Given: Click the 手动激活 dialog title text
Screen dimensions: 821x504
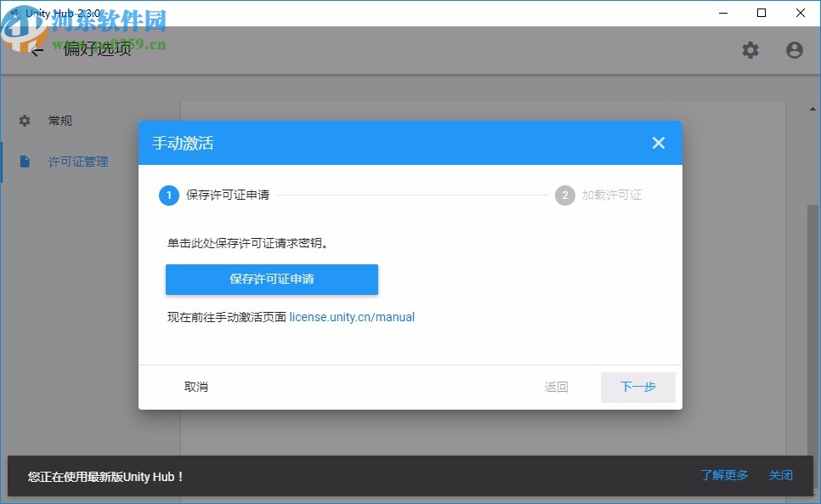Looking at the screenshot, I should [183, 143].
